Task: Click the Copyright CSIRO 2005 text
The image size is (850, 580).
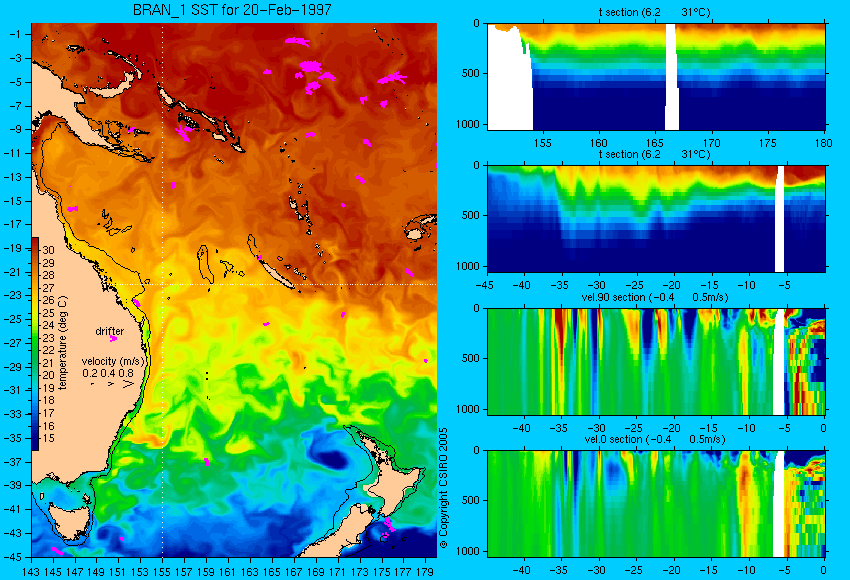Action: [443, 488]
